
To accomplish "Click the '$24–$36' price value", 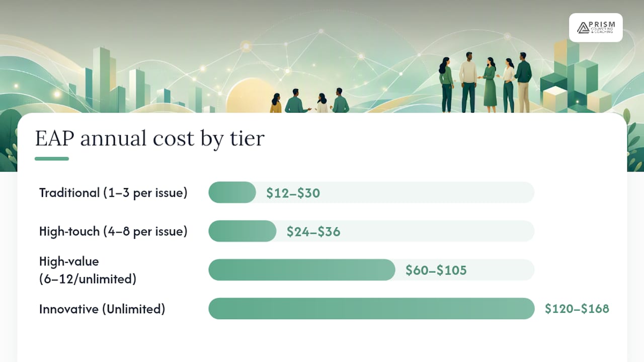I will [x=313, y=232].
